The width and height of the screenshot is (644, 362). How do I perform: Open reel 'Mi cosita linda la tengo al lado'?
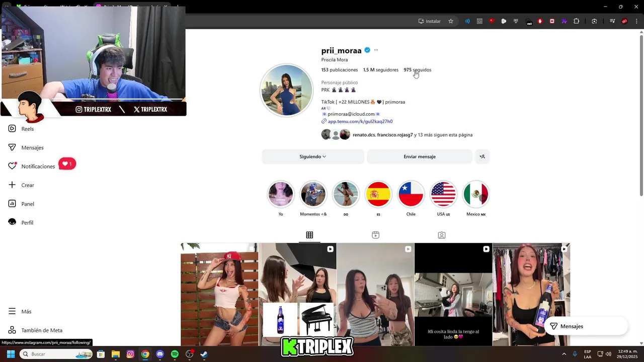coord(453,295)
